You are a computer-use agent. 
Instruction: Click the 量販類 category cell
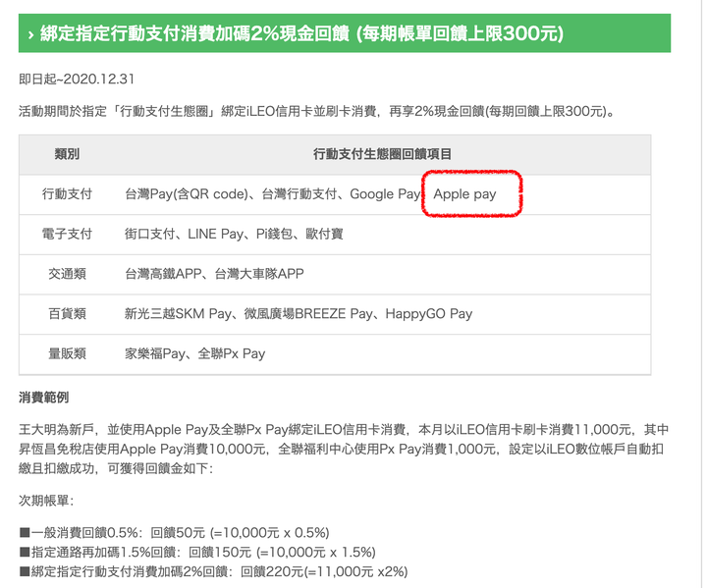[67, 353]
